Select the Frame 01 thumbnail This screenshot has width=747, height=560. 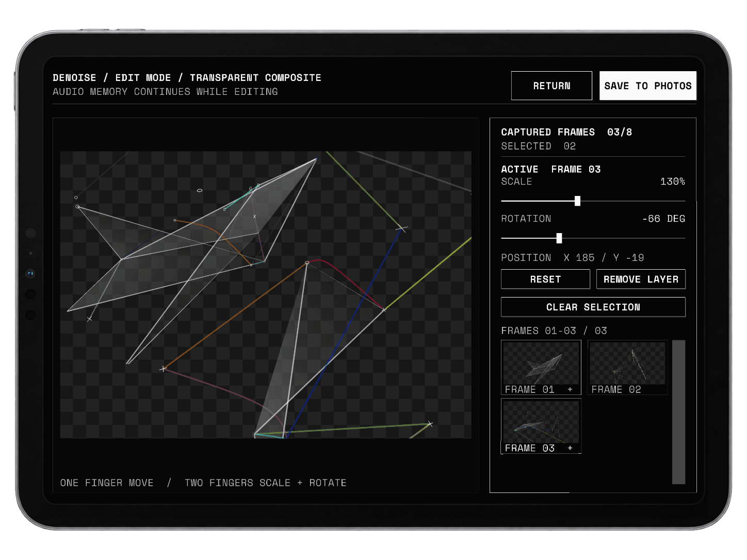click(x=541, y=367)
